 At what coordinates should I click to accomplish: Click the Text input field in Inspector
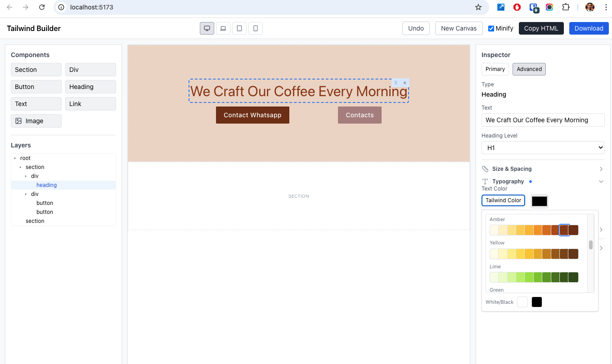click(543, 120)
